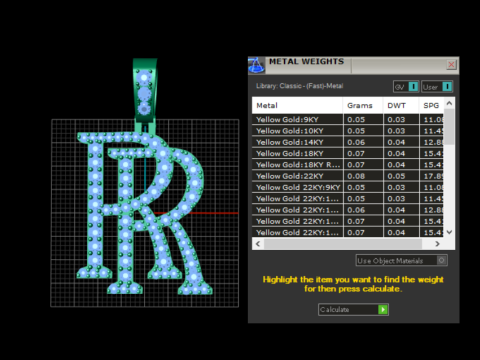480x360 pixels.
Task: Click the up arrow of vertical scrollbar
Action: [449, 103]
